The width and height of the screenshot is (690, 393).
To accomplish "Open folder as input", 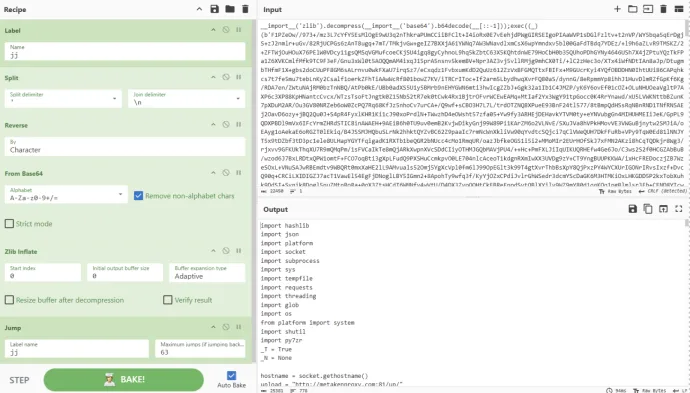I will [633, 9].
